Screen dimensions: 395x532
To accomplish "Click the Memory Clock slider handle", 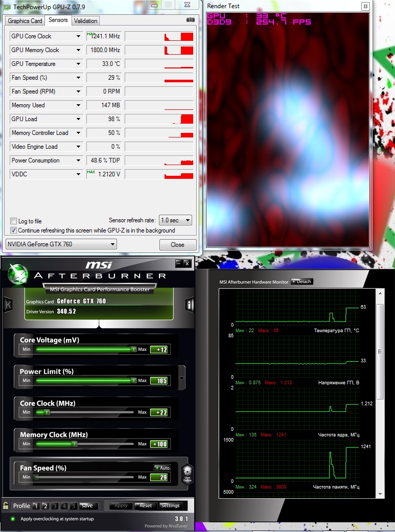I will pyautogui.click(x=74, y=444).
